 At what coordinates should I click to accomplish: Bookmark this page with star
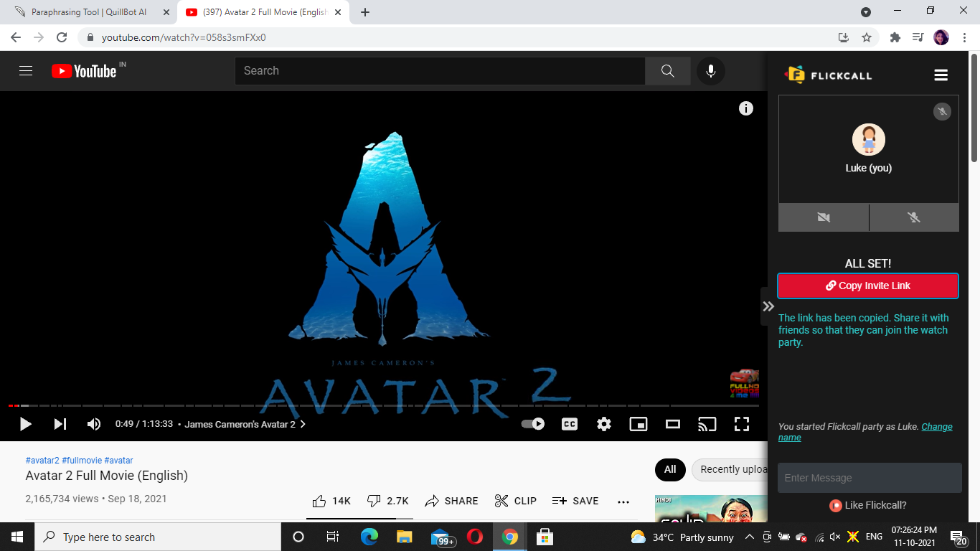867,37
